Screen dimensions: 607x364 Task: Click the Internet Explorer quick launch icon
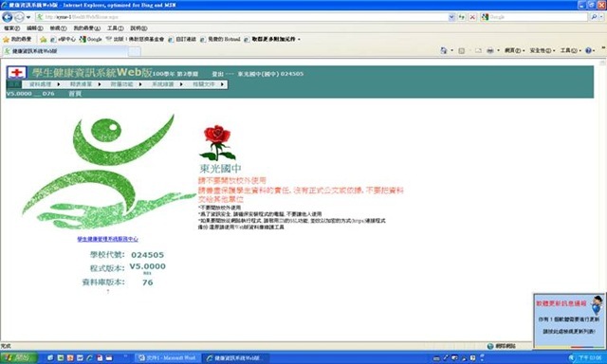(89, 358)
